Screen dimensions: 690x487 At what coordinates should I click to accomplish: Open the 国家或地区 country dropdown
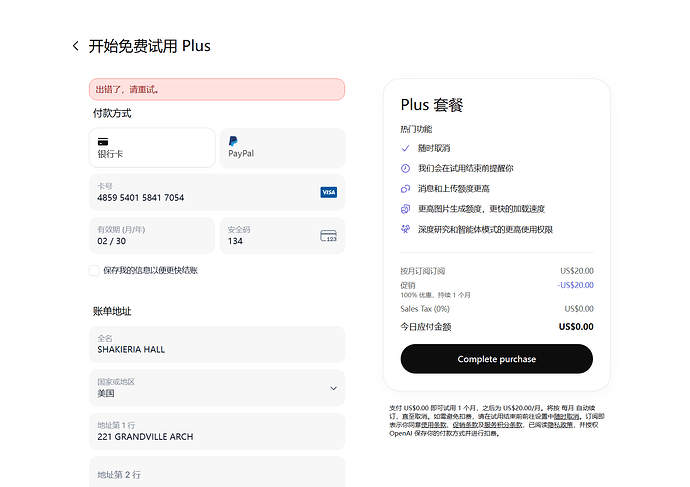[x=217, y=388]
